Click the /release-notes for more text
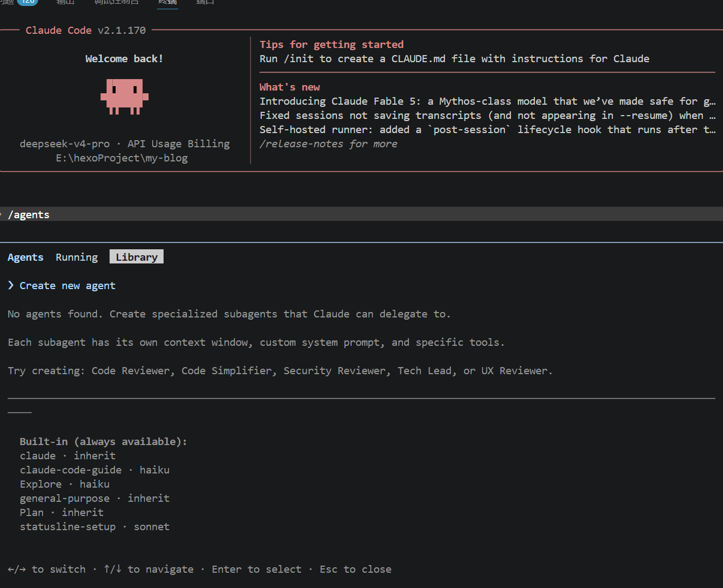This screenshot has height=588, width=723. 328,144
